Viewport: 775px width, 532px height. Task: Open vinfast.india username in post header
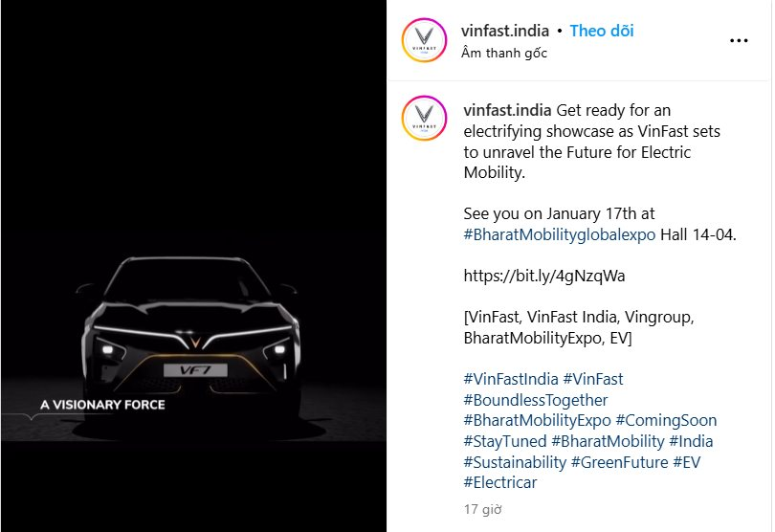(504, 31)
